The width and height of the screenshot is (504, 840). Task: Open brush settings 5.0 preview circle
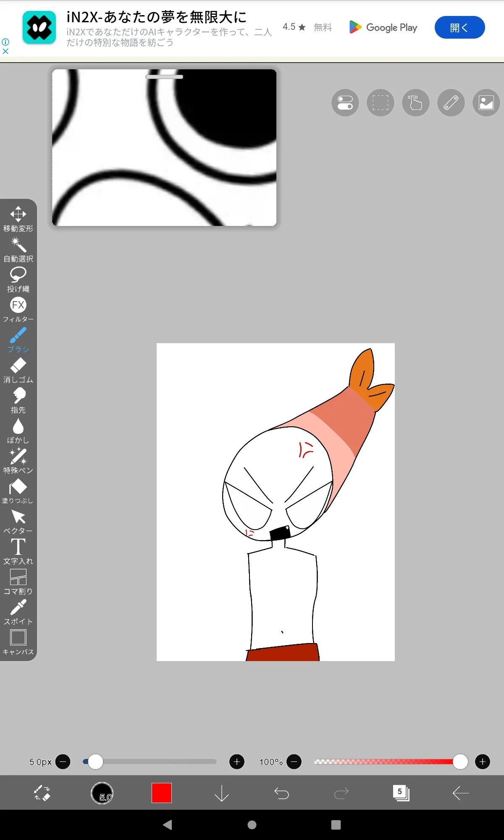tap(102, 793)
